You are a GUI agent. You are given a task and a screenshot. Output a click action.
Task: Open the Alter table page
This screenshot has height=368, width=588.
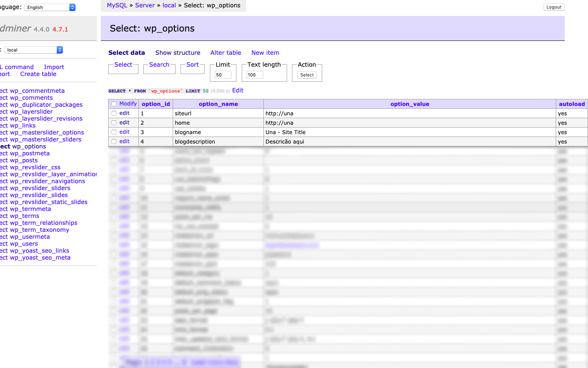(x=226, y=53)
